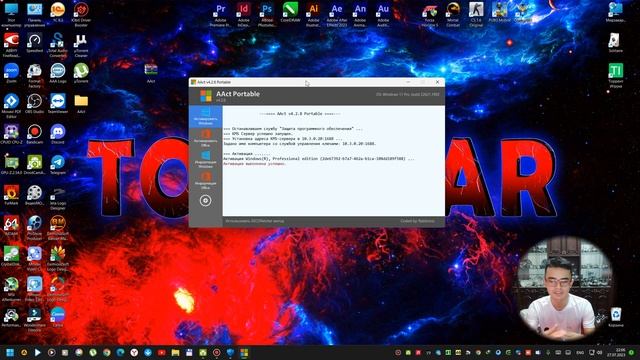Viewport: 640px width, 360px height.
Task: Open OBS Studio desktop shortcut
Action: coord(34,104)
